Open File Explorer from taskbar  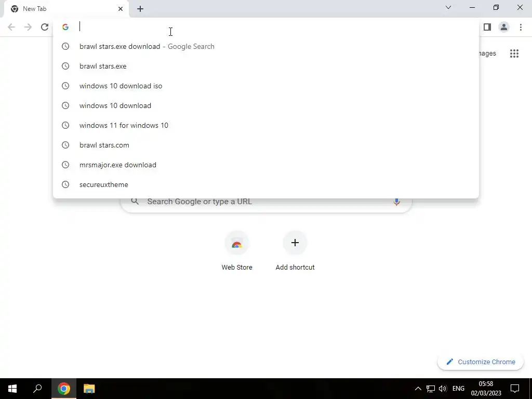point(89,389)
